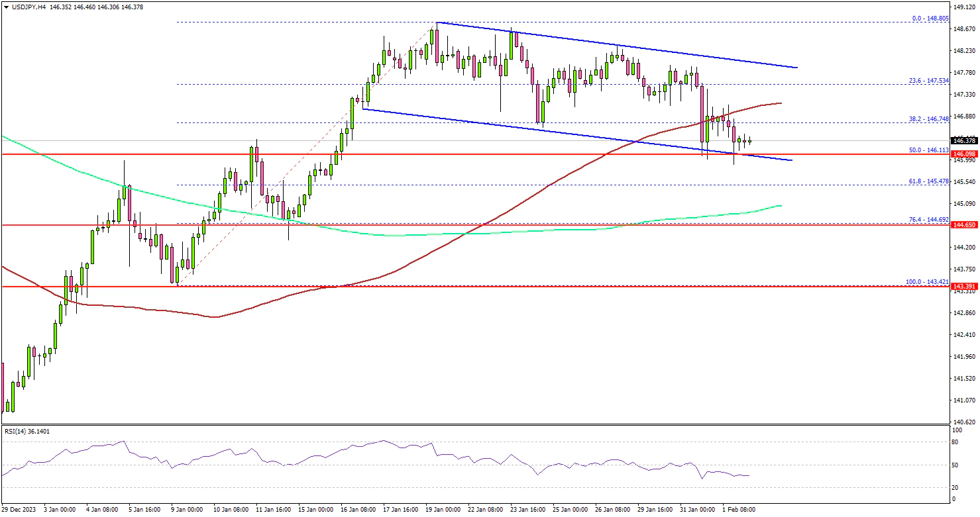
Task: Click the red 143.391 price tag
Action: (963, 287)
